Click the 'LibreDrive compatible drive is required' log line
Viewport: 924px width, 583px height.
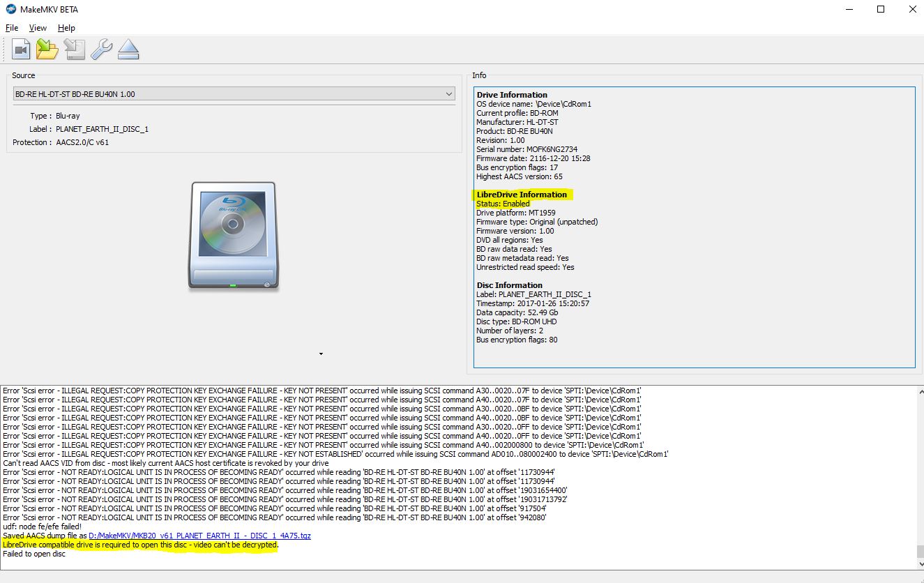[140, 545]
